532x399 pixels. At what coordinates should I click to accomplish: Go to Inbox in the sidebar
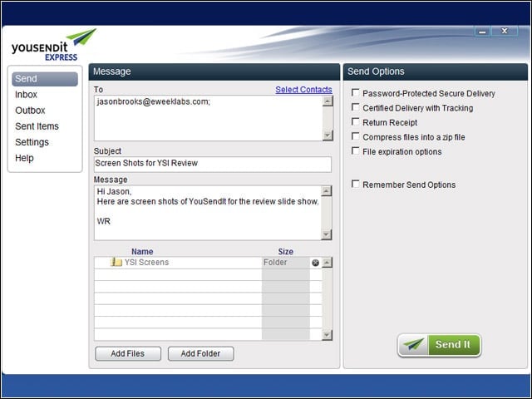click(26, 95)
